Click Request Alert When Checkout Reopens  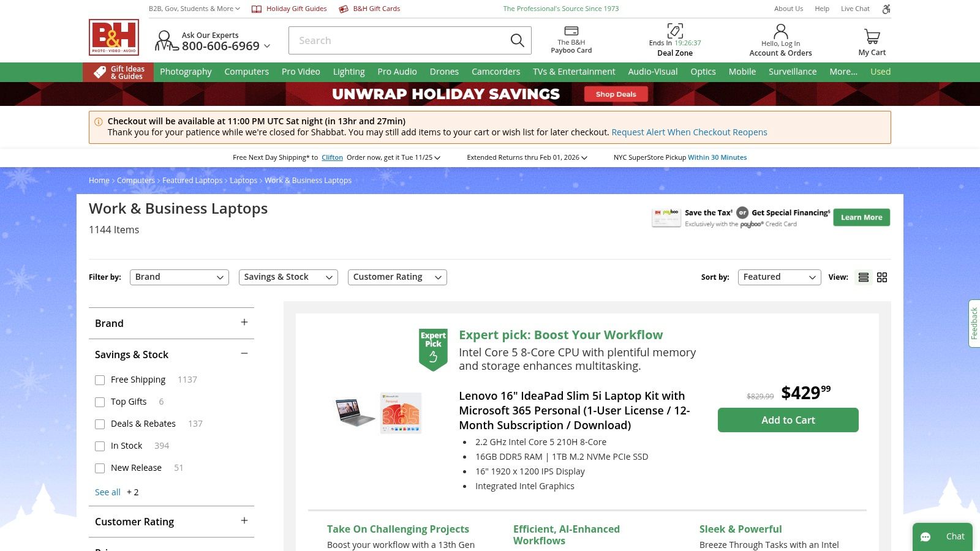coord(689,132)
